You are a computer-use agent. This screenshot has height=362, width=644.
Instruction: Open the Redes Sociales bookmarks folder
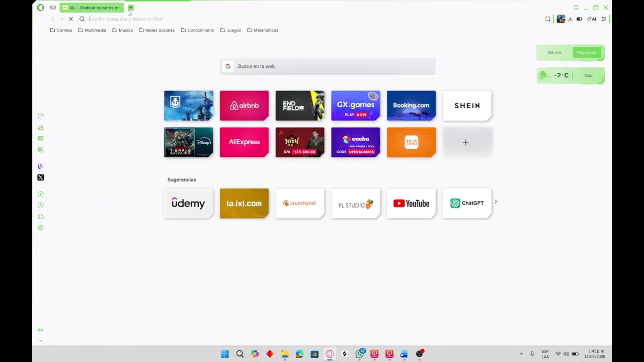tap(156, 30)
